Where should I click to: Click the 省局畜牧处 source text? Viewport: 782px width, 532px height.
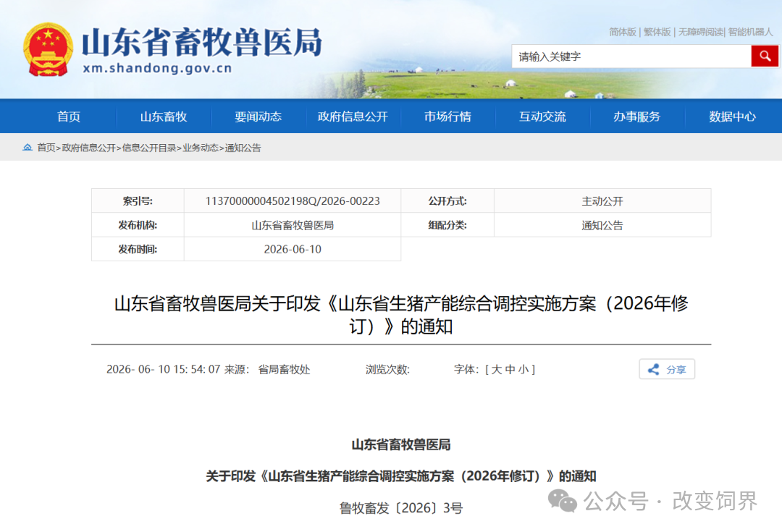tap(285, 369)
